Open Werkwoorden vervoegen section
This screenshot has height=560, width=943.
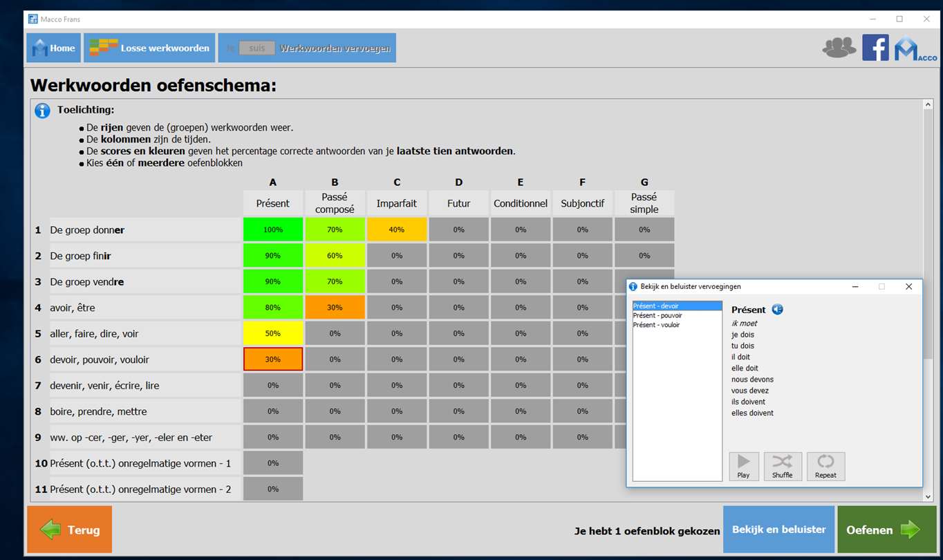point(307,48)
